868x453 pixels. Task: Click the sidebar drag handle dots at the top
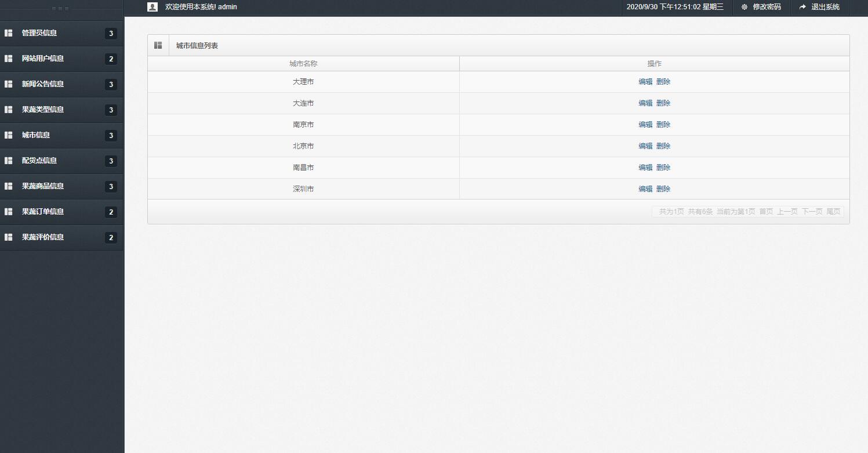pos(60,9)
